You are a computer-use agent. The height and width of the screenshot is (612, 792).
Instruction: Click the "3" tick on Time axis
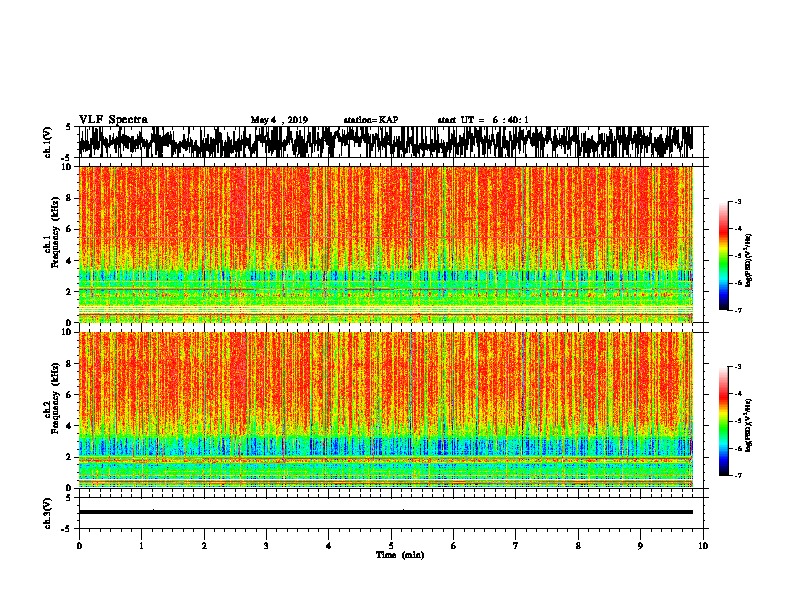[x=266, y=546]
